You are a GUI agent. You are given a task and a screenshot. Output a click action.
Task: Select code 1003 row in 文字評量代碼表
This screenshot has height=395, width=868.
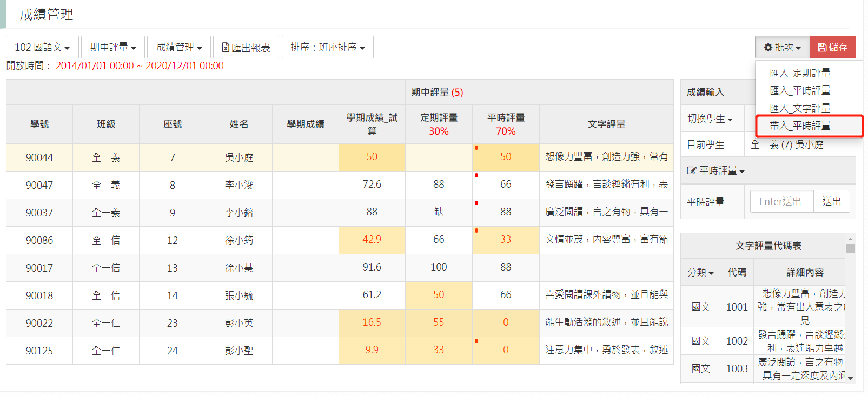763,368
